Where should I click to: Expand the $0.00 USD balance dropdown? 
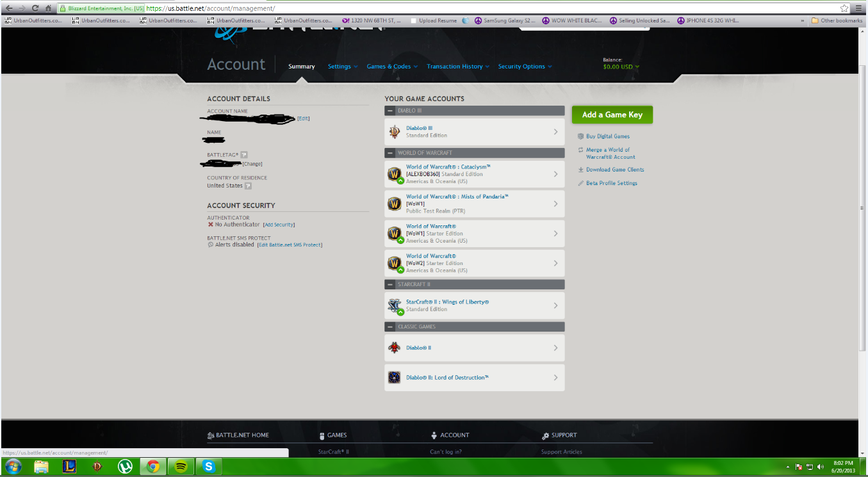coord(621,67)
